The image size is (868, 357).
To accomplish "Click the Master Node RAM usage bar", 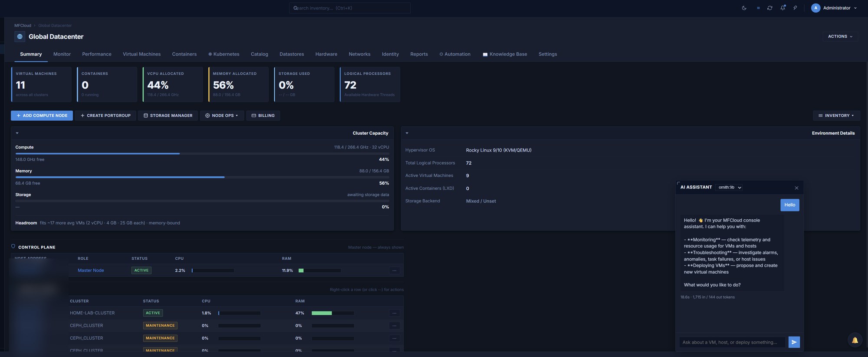I will [x=320, y=271].
